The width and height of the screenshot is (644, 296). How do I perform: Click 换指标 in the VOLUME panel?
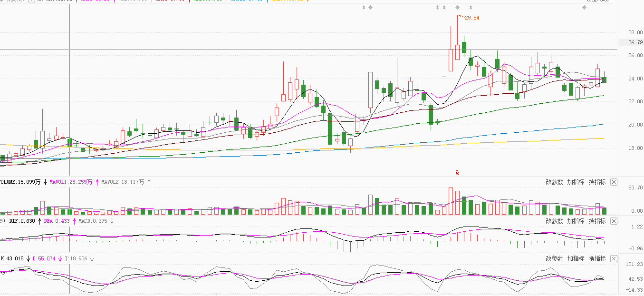pyautogui.click(x=597, y=182)
